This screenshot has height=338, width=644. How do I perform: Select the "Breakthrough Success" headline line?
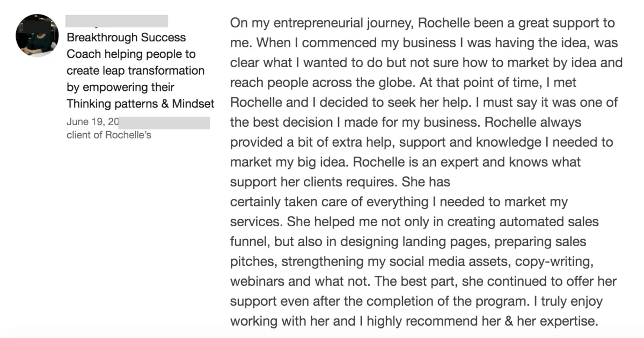126,38
